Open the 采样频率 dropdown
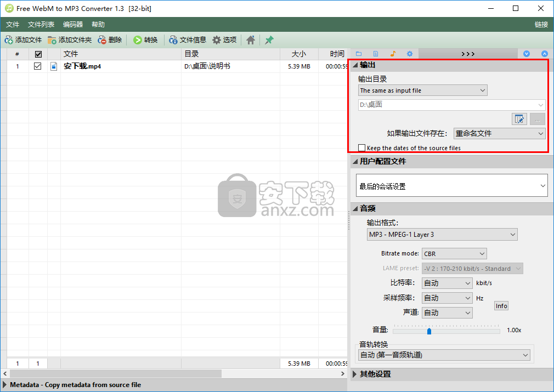 447,298
